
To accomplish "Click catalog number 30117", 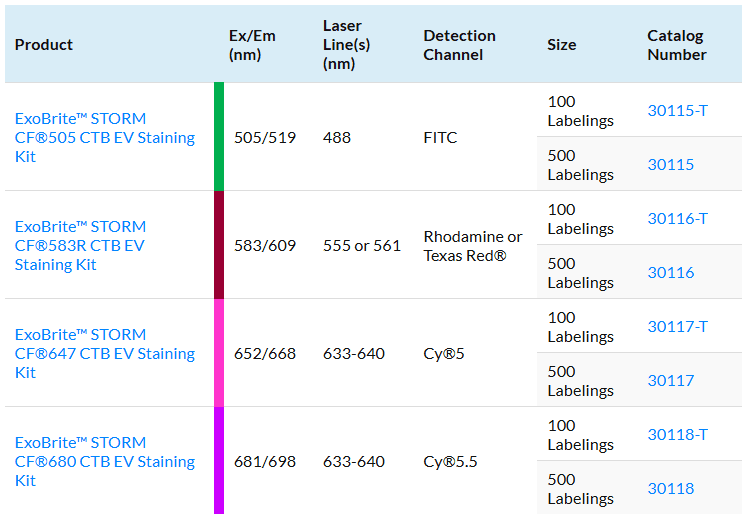I will pyautogui.click(x=670, y=381).
